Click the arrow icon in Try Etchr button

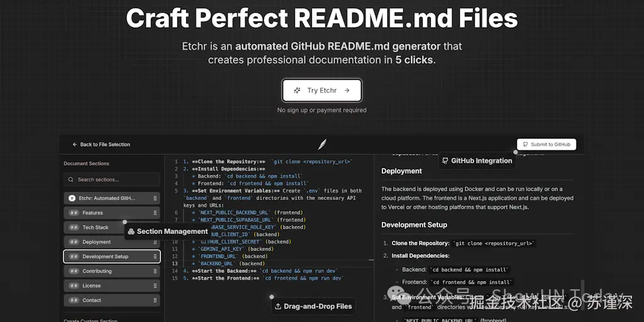[x=347, y=91]
